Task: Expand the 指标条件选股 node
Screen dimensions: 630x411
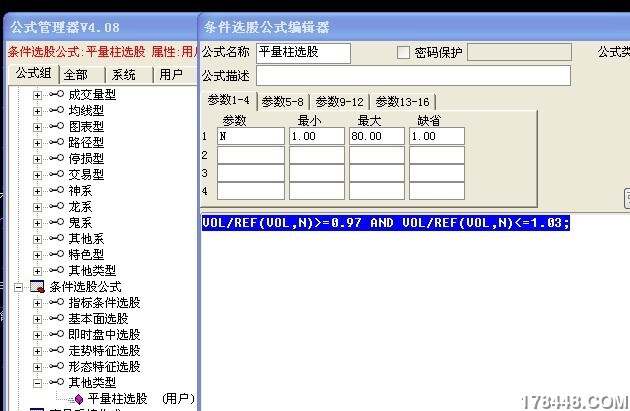Action: [37, 303]
